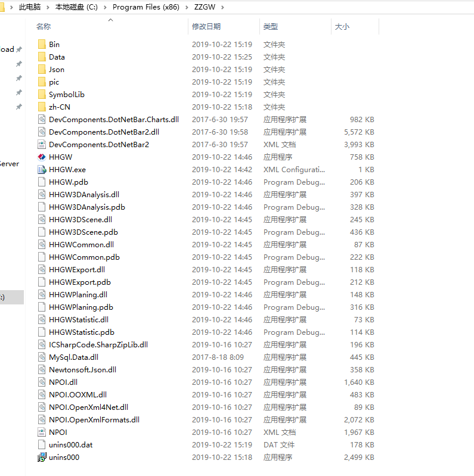Expand the chevron after Program Files (x86)
Viewport: 474px width, 476px height.
[187, 7]
